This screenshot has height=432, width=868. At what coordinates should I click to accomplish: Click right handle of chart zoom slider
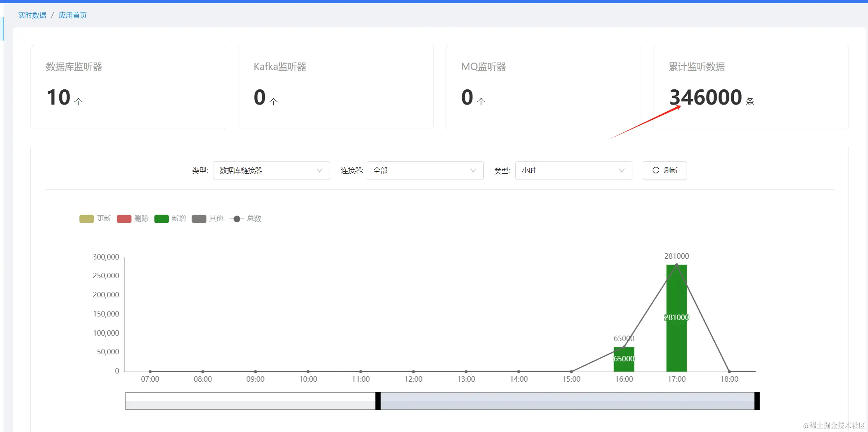(x=757, y=401)
